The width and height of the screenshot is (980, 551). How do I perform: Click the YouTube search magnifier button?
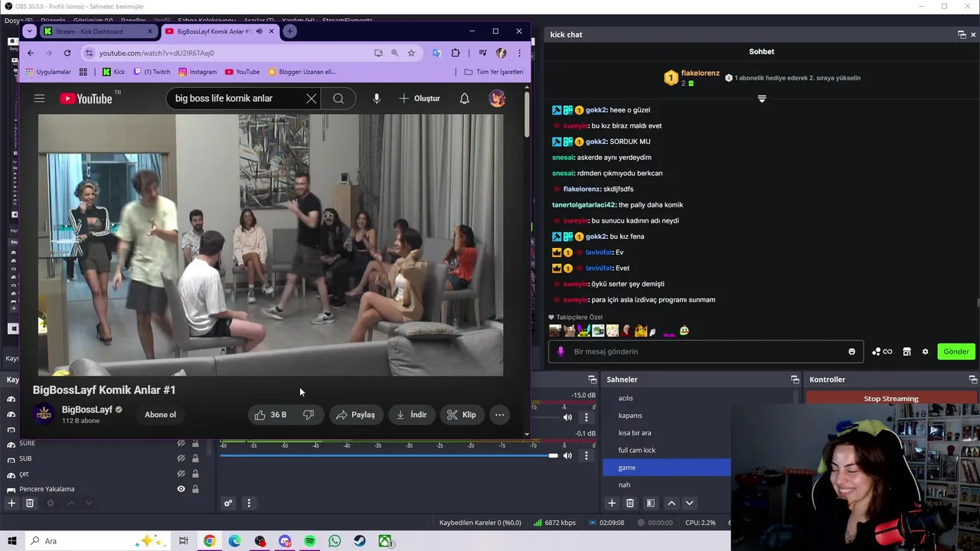[x=338, y=98]
